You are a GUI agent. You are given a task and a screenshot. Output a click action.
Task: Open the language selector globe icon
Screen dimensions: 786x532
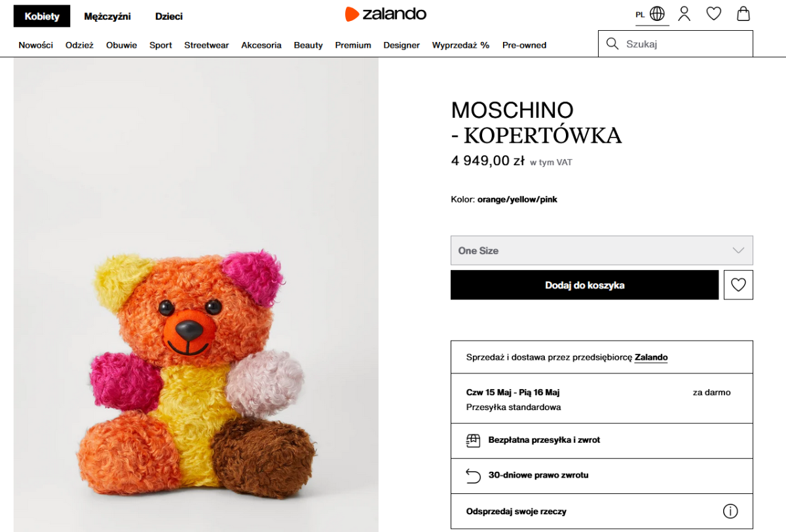click(657, 14)
